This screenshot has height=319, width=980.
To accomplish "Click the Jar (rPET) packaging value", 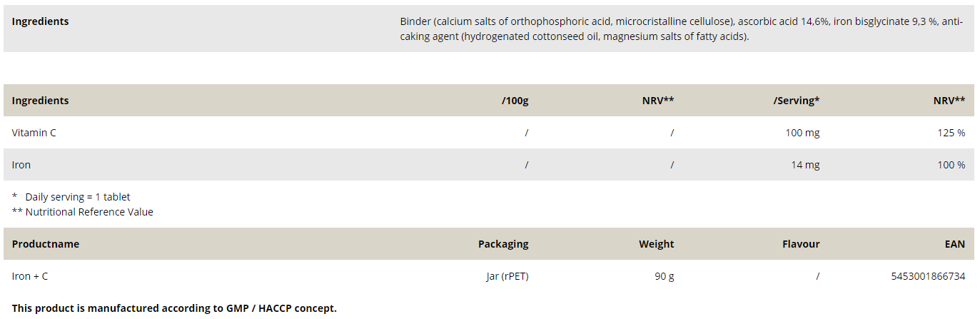I will (507, 276).
